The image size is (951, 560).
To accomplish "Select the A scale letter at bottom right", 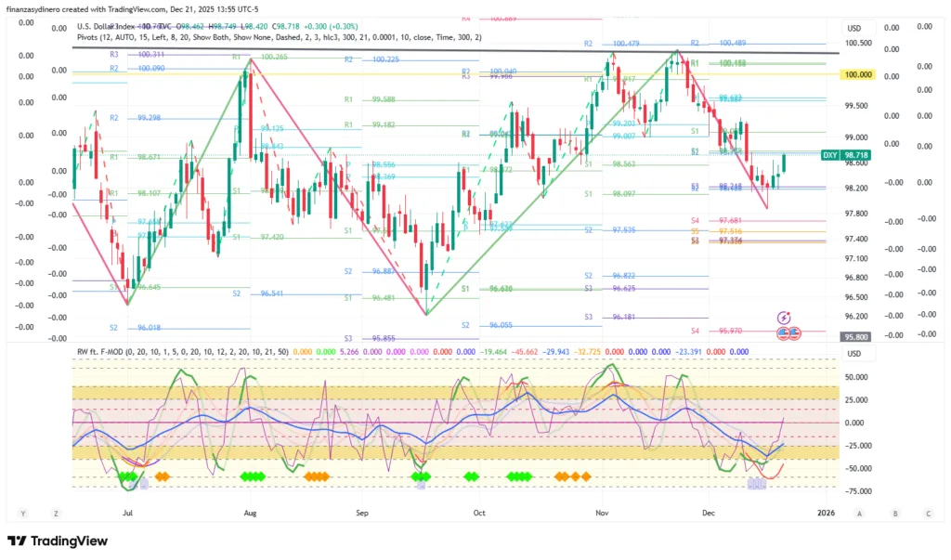I will [860, 513].
